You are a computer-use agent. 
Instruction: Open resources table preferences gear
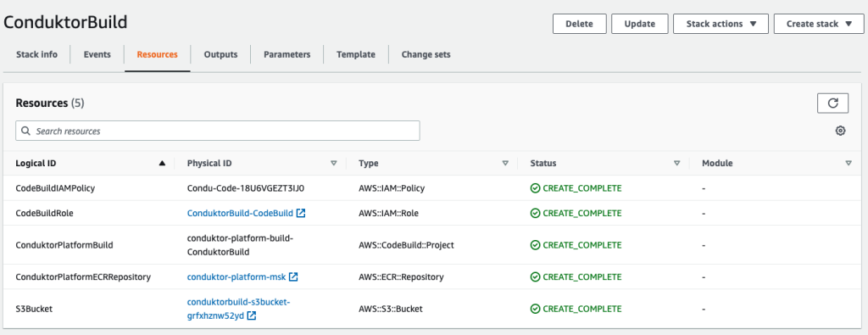coord(840,131)
